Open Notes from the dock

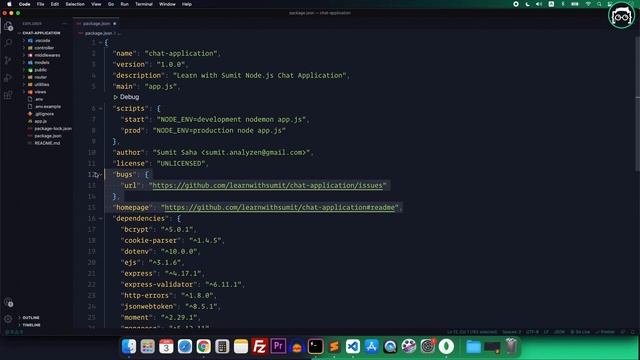[x=241, y=347]
